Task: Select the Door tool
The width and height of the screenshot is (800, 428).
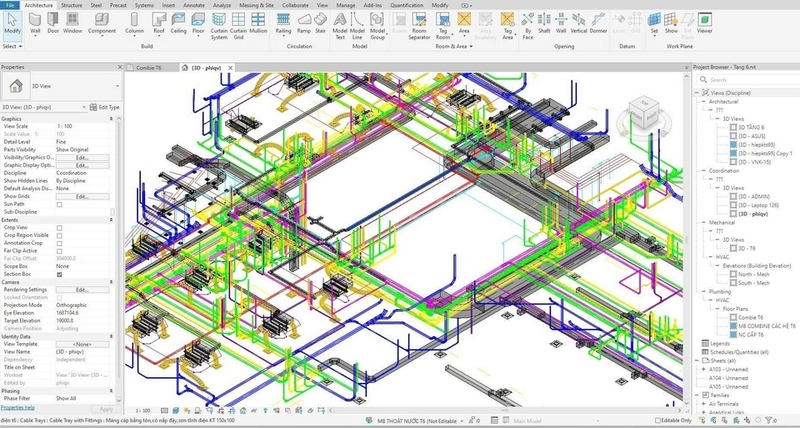Action: pos(53,24)
